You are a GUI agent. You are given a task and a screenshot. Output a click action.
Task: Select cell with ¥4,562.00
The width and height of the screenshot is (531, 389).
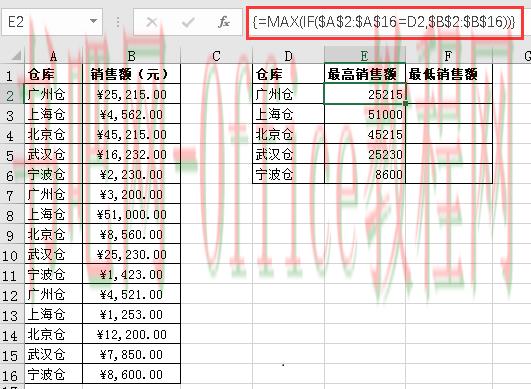point(131,114)
